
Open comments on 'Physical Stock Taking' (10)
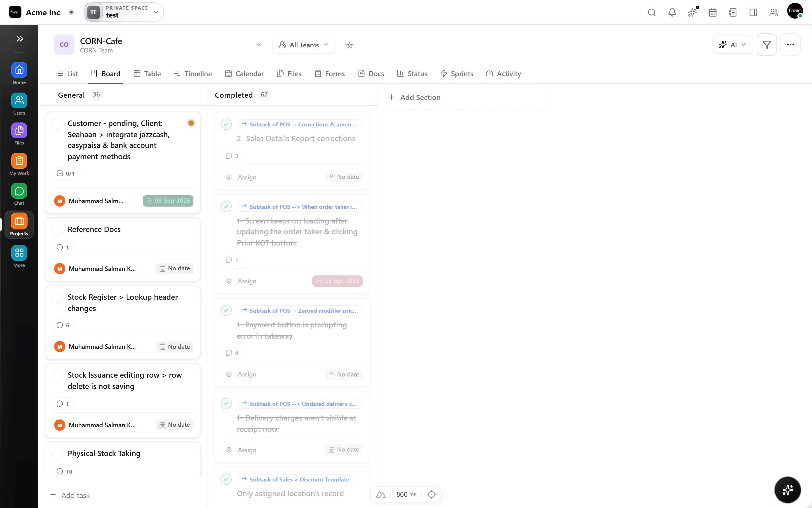[x=64, y=471]
